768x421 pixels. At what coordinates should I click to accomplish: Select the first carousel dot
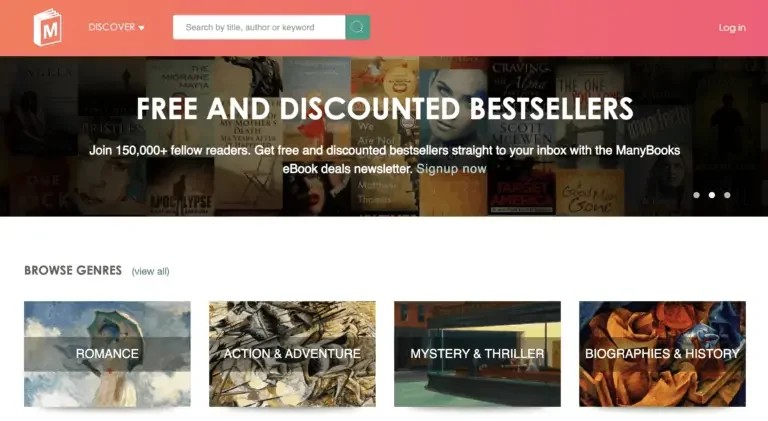[696, 195]
